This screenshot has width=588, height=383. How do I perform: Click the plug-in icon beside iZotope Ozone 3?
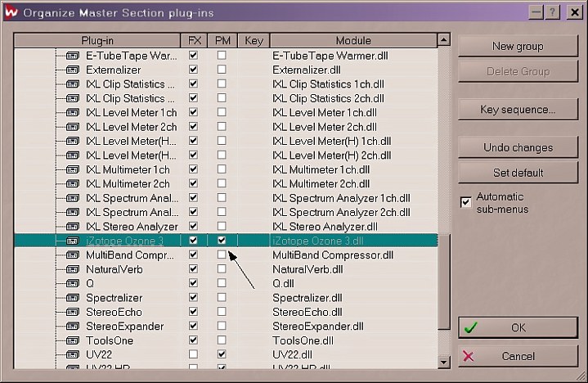(x=72, y=241)
